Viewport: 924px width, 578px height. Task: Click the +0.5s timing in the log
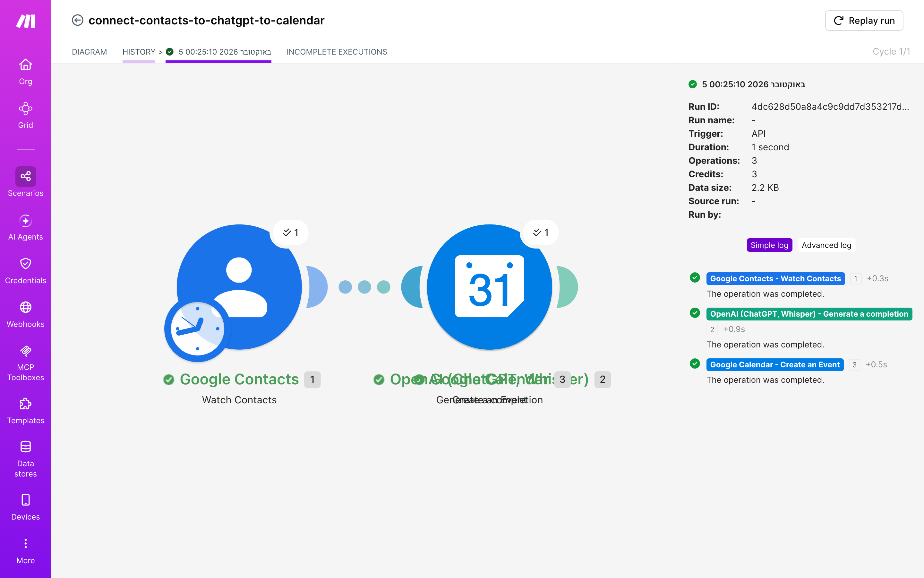pyautogui.click(x=876, y=365)
